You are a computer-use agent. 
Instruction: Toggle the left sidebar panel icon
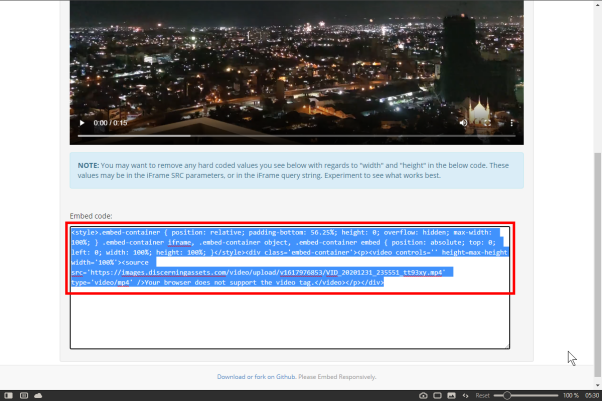coord(8,395)
